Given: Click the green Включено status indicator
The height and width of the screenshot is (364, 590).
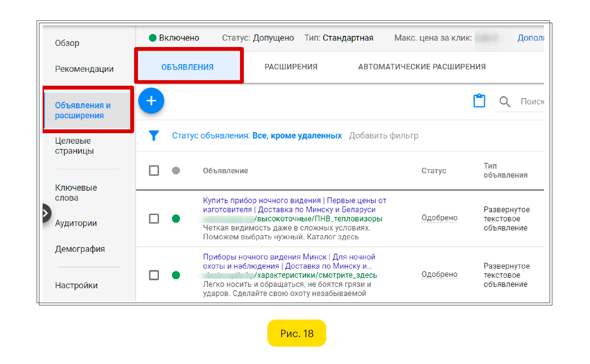Looking at the screenshot, I should pyautogui.click(x=153, y=38).
